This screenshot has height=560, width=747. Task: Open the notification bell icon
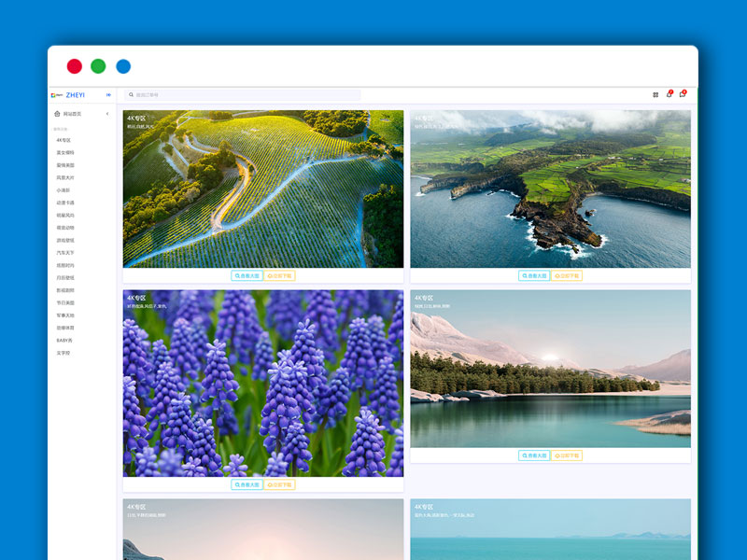coord(669,94)
